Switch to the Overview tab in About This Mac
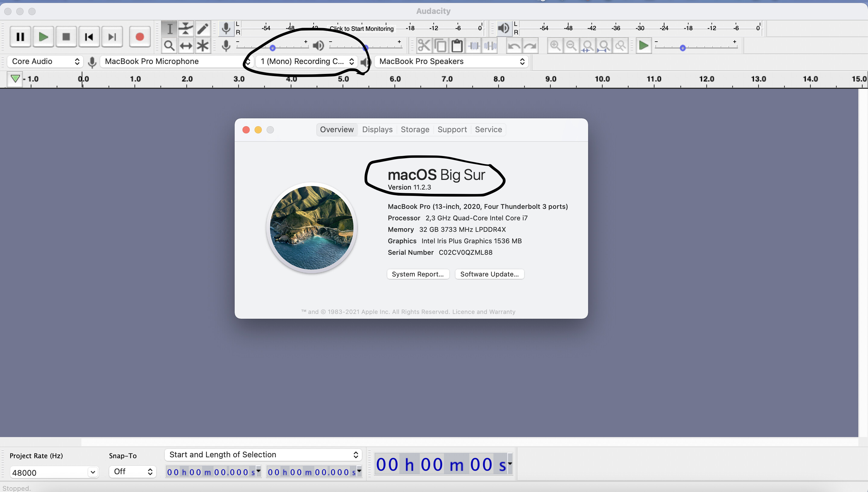Screen dimensions: 868x492 (337, 129)
